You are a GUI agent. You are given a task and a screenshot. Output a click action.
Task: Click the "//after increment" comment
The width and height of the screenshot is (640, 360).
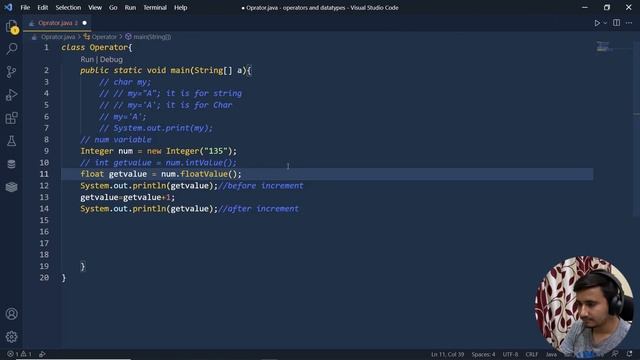[258, 209]
